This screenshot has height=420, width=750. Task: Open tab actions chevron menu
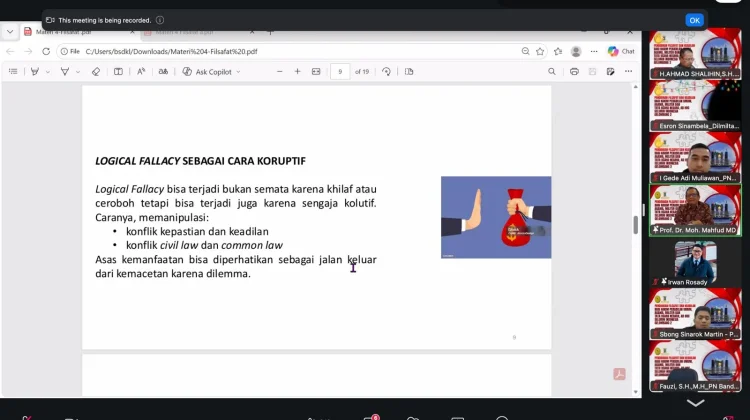[10, 32]
